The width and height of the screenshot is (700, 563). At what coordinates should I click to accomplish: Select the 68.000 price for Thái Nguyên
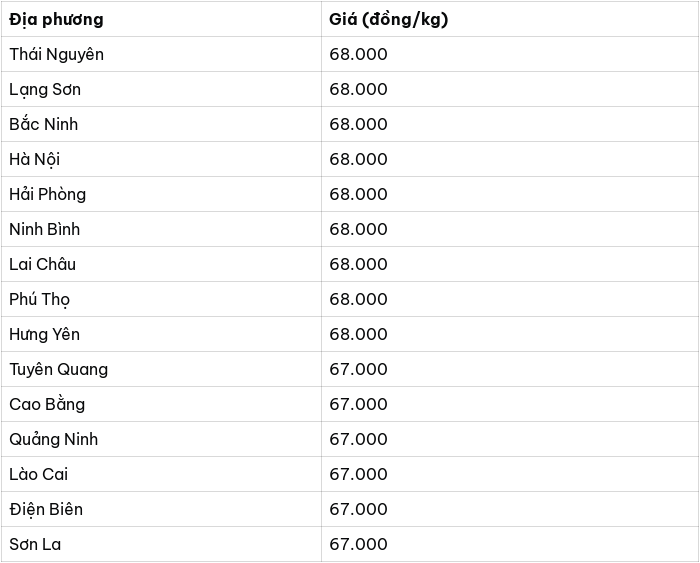(358, 54)
